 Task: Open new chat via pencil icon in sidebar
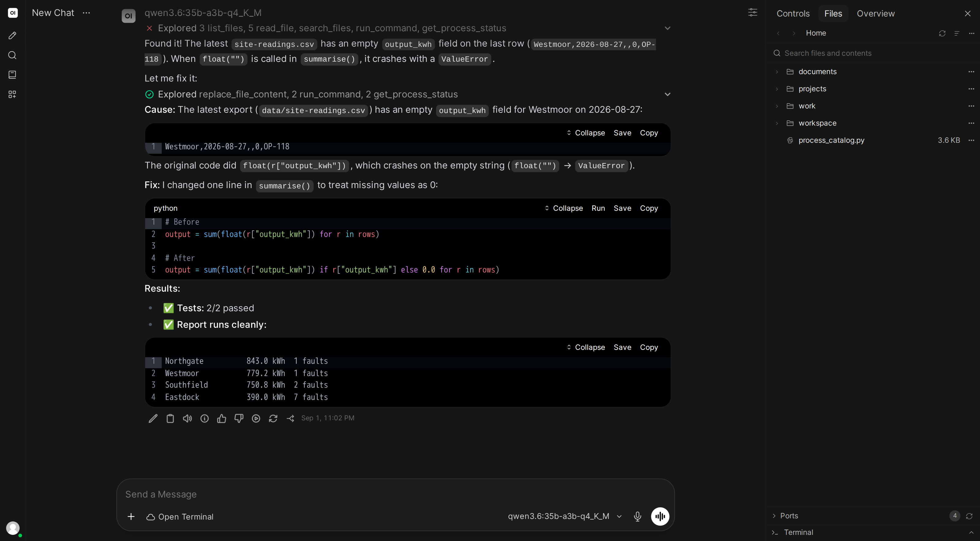12,35
